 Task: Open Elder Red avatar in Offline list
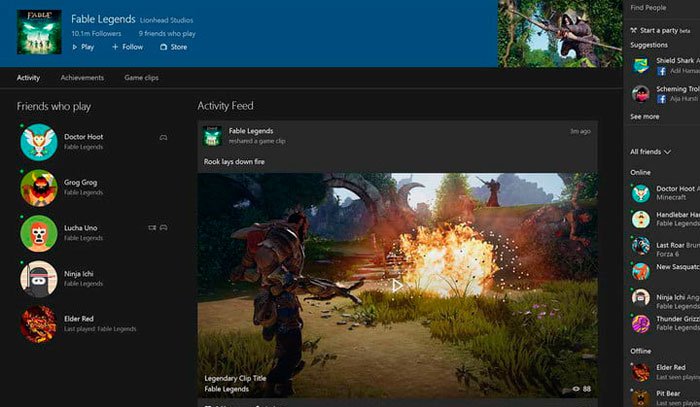click(x=641, y=372)
